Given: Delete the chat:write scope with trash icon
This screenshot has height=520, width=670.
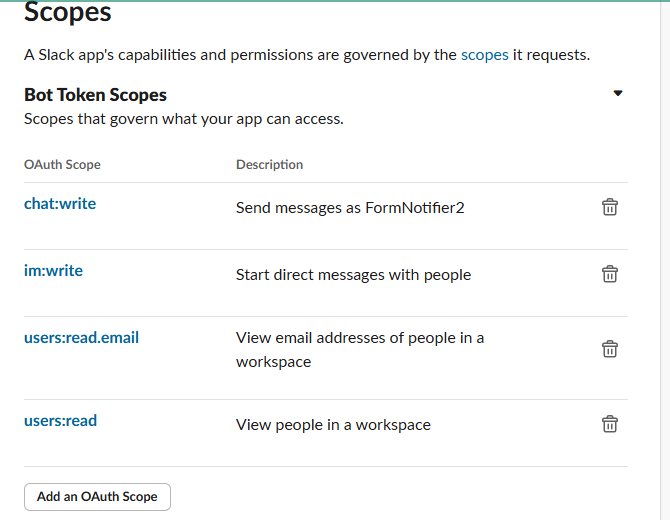Looking at the screenshot, I should [610, 207].
